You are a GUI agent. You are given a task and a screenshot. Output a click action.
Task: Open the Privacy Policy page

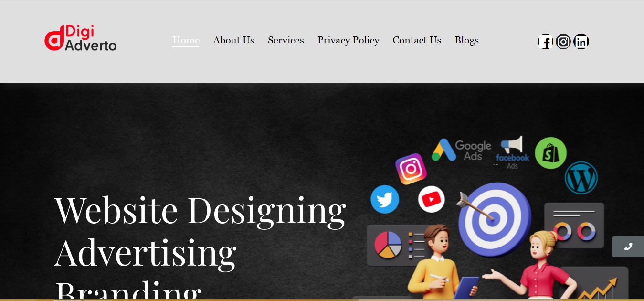tap(348, 41)
